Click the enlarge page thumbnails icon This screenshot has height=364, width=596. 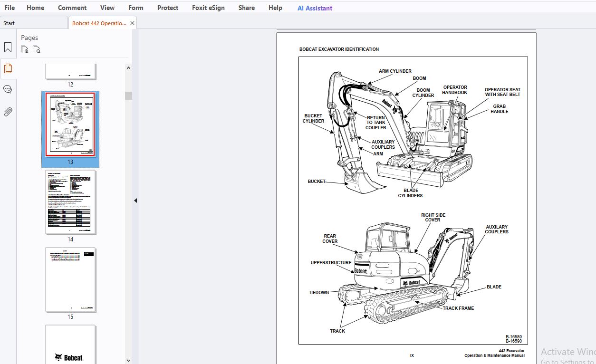click(x=25, y=49)
